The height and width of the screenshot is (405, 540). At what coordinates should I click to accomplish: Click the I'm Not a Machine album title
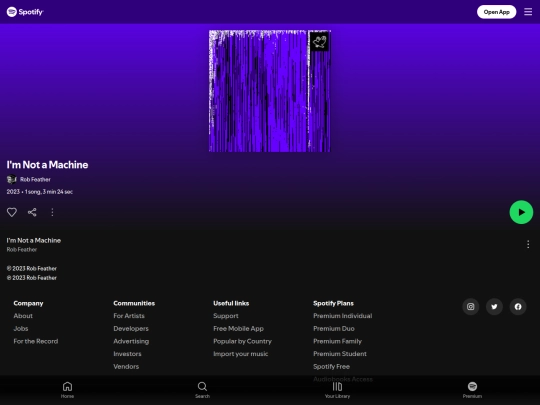(47, 165)
